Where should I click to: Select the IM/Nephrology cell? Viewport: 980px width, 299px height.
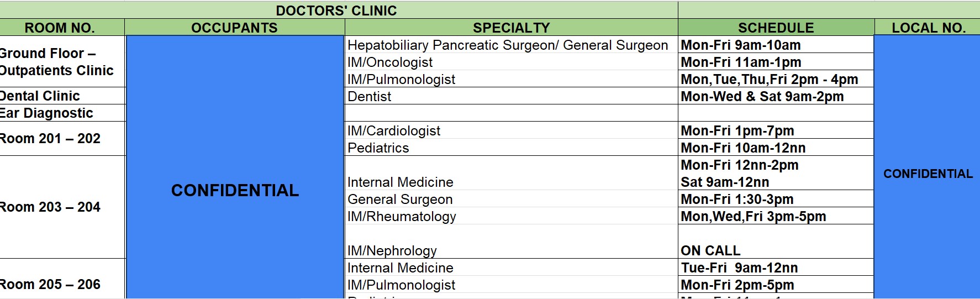(392, 251)
